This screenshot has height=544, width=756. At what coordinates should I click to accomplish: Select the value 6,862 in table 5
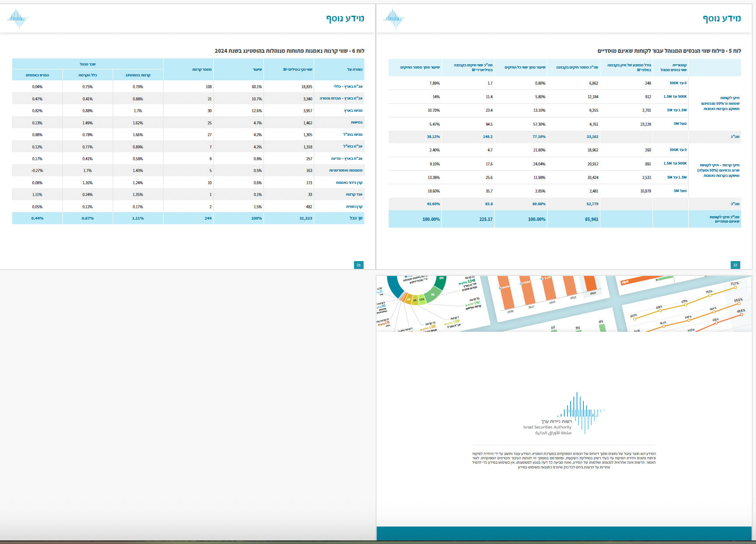(x=593, y=83)
